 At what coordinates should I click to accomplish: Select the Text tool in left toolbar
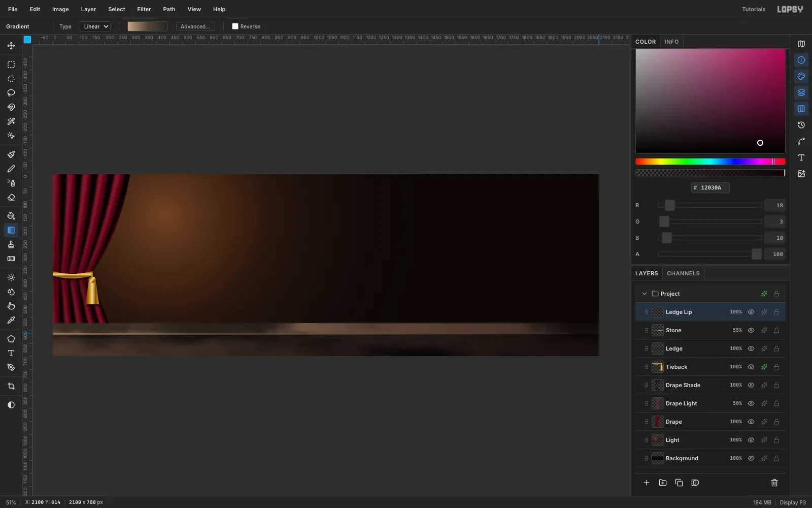click(x=11, y=353)
